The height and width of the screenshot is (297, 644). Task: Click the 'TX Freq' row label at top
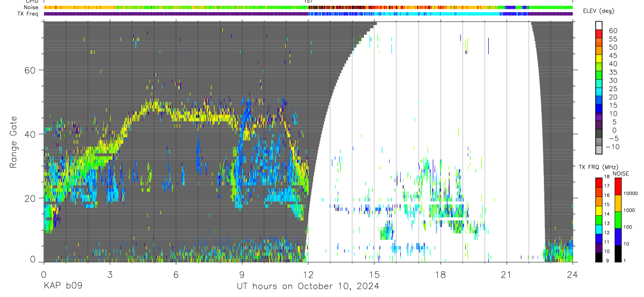coord(28,13)
